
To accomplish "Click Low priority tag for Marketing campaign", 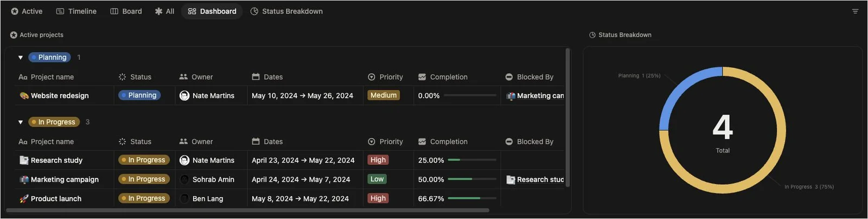I will (377, 179).
